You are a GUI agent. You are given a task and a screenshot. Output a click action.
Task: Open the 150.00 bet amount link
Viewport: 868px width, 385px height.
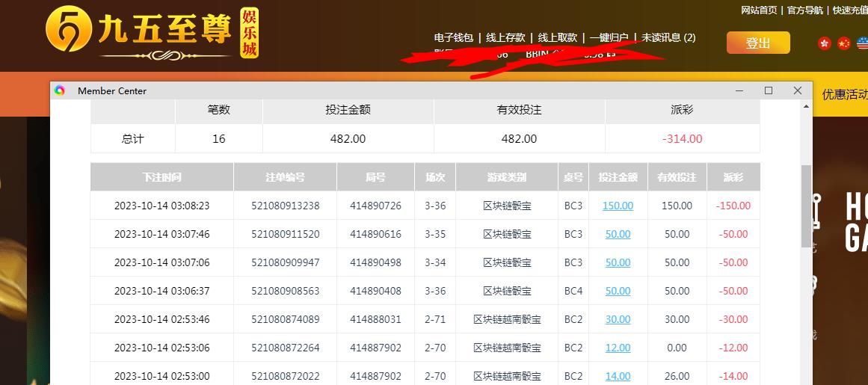618,206
